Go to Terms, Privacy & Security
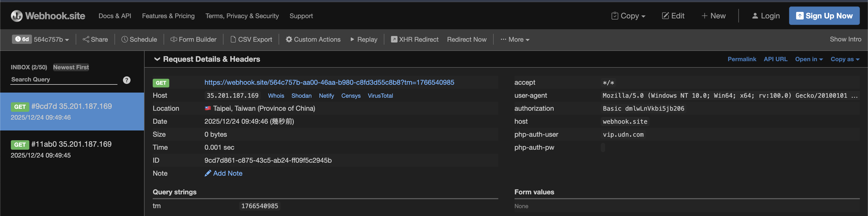The image size is (868, 216). pos(242,16)
